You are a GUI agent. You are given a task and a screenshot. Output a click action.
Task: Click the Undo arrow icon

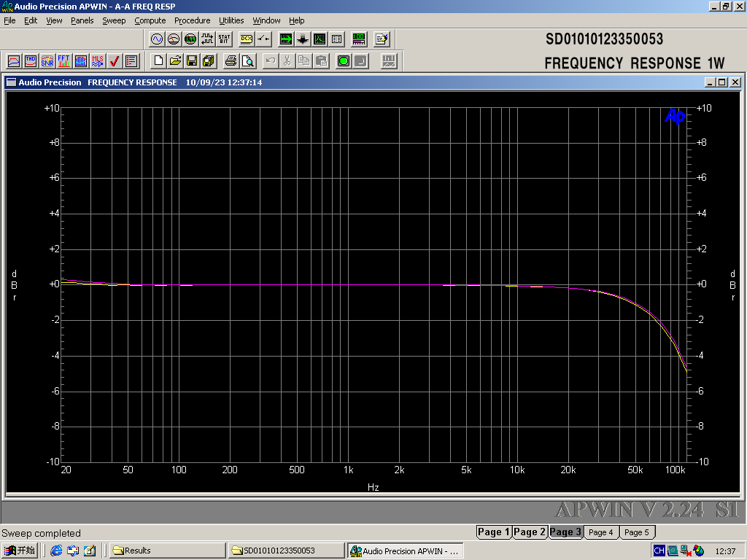click(x=270, y=61)
